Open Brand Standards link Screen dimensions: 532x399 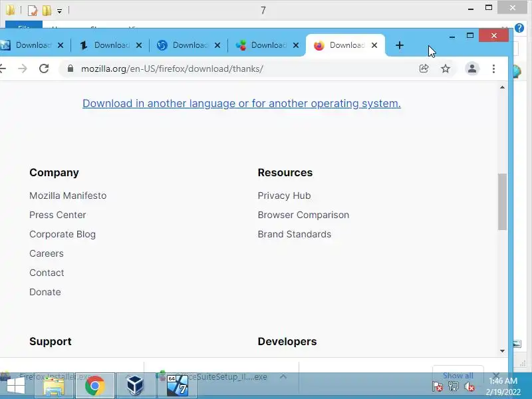click(x=295, y=234)
